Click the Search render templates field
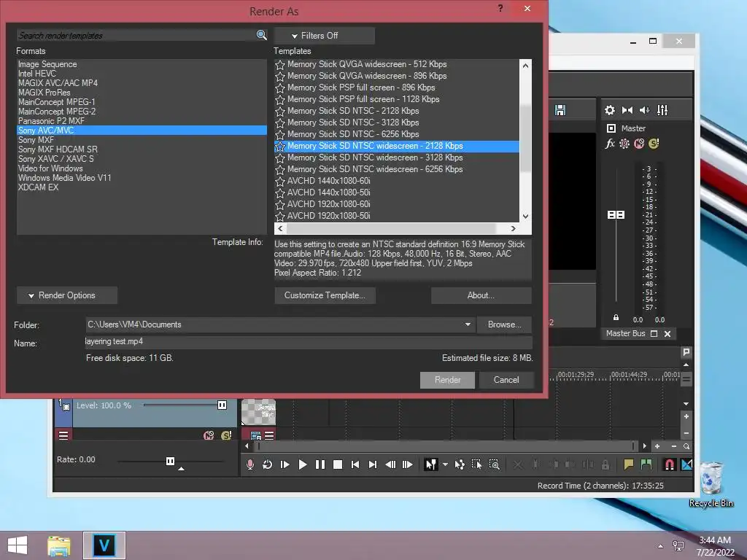The width and height of the screenshot is (747, 560). [136, 35]
